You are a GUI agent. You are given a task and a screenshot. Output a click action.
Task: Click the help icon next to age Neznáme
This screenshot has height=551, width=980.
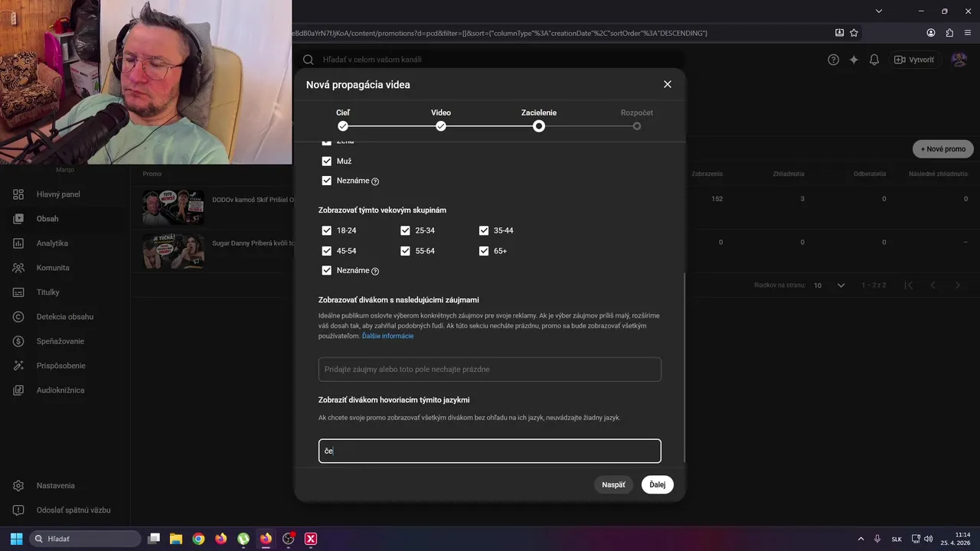click(375, 271)
